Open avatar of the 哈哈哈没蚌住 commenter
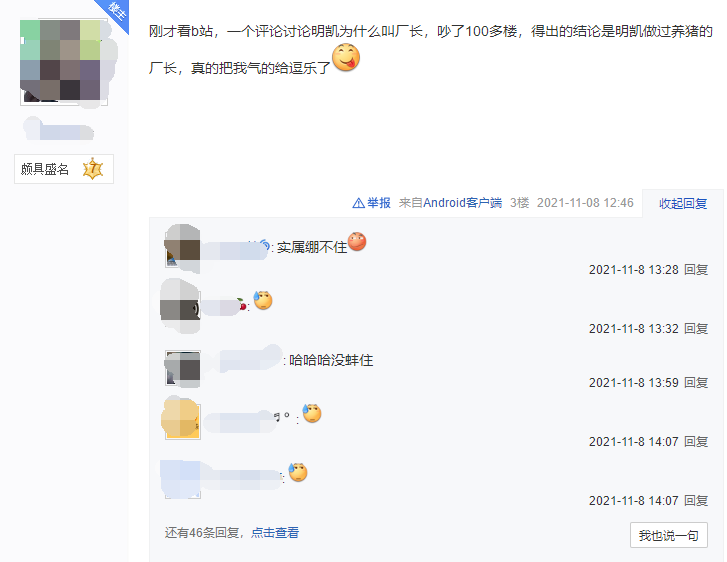 pos(183,368)
